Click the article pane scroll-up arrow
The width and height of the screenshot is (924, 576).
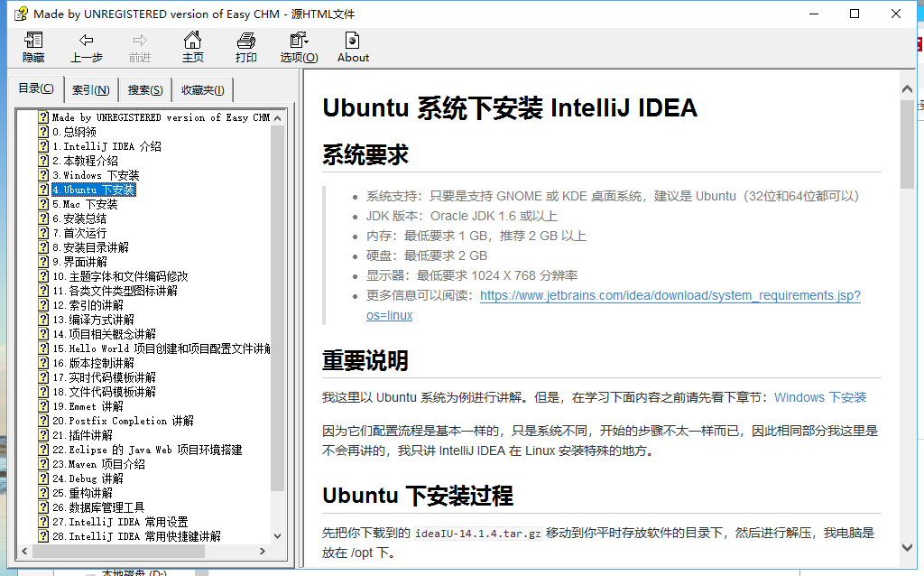[x=908, y=89]
